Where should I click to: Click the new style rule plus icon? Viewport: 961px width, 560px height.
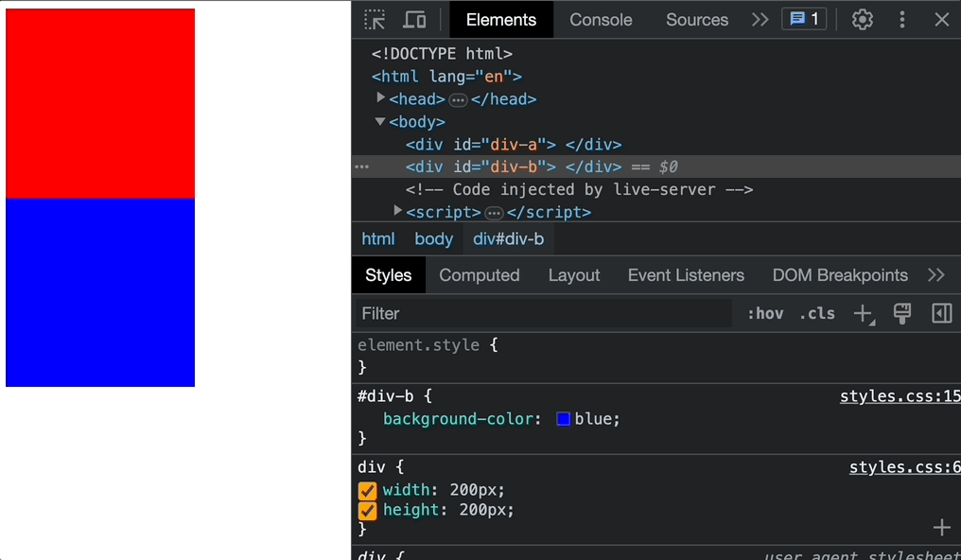coord(863,314)
